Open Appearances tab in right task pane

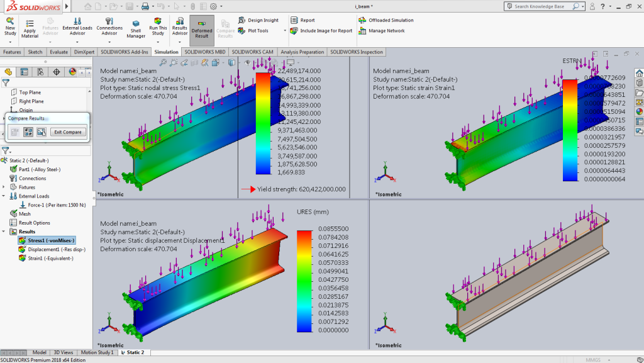(639, 111)
